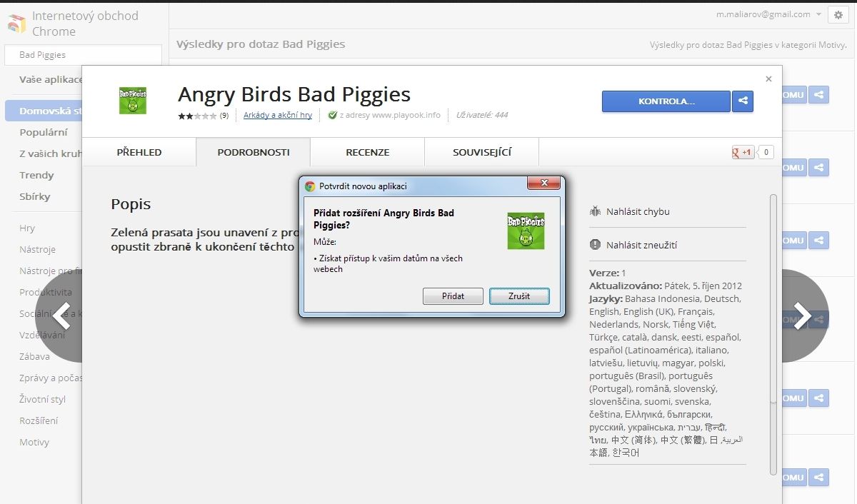Click the Bad Piggies icon in the confirmation dialog
The height and width of the screenshot is (504, 857).
[526, 231]
